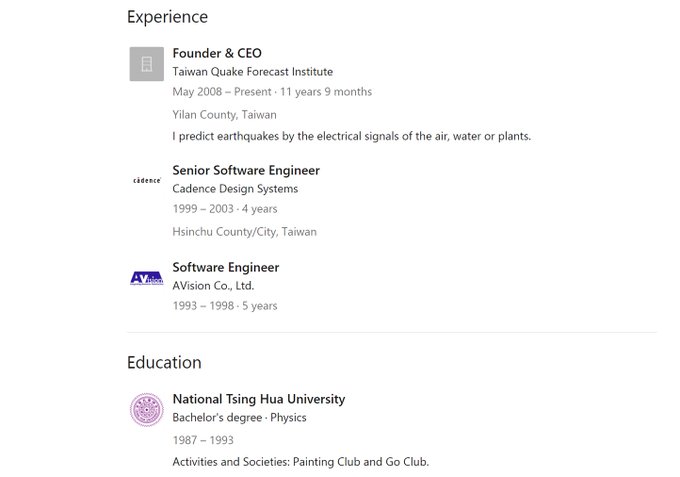Click the earthquake prediction description text

(351, 136)
